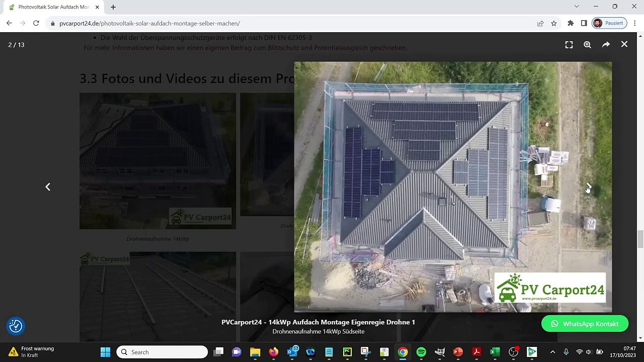Click the taskbar Search box
This screenshot has width=644, height=362.
pos(162,352)
